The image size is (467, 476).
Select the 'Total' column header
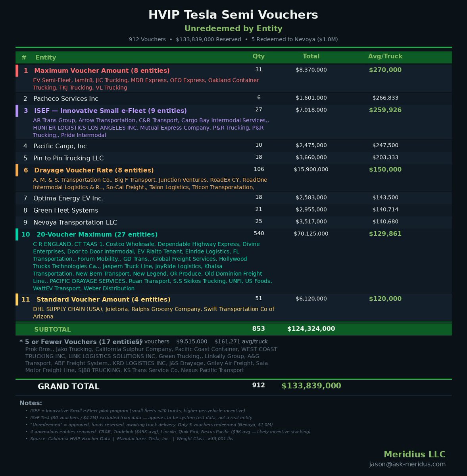311,56
